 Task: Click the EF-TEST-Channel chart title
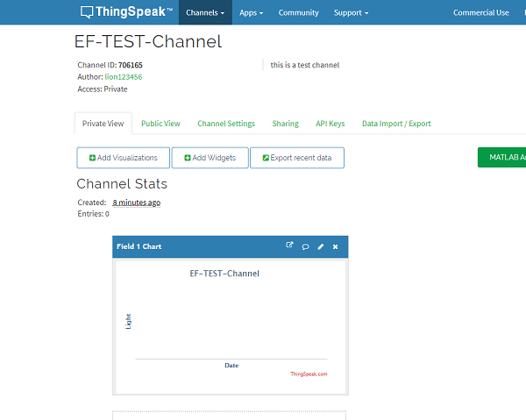point(224,274)
